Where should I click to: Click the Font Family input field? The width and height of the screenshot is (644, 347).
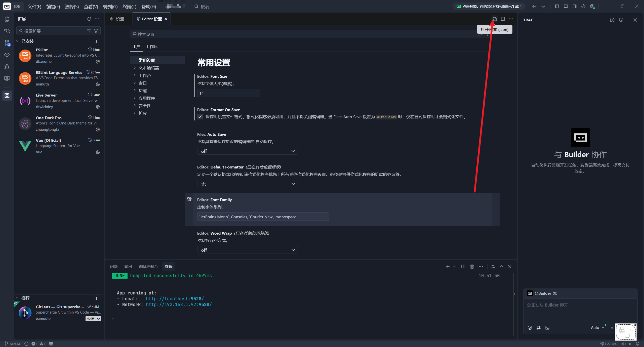coord(263,217)
